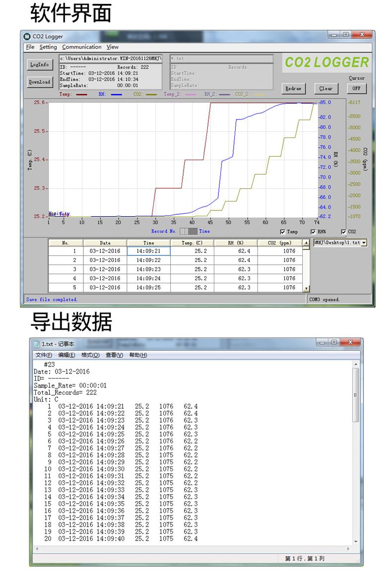Select the 14:09:21 time cell in row 1
The width and height of the screenshot is (392, 570).
pyautogui.click(x=148, y=251)
